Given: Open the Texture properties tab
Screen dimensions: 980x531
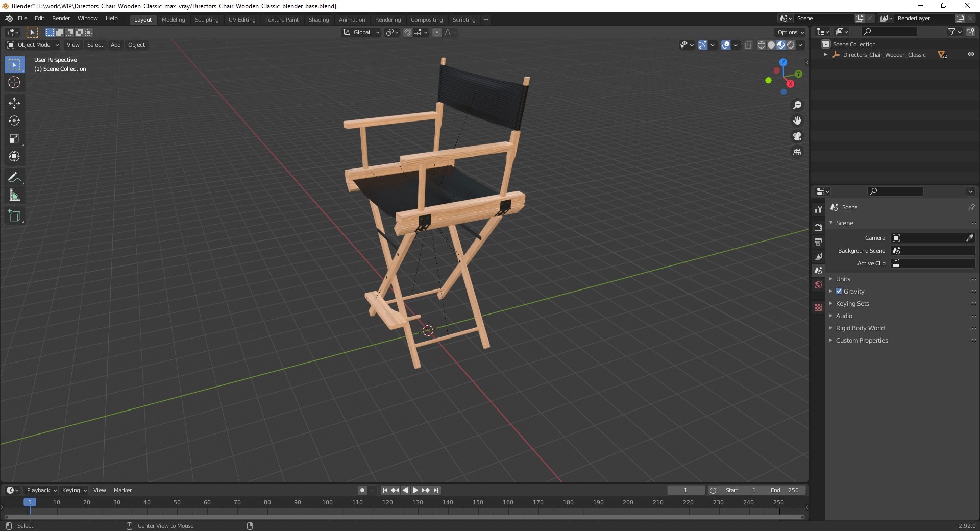Looking at the screenshot, I should coord(818,307).
